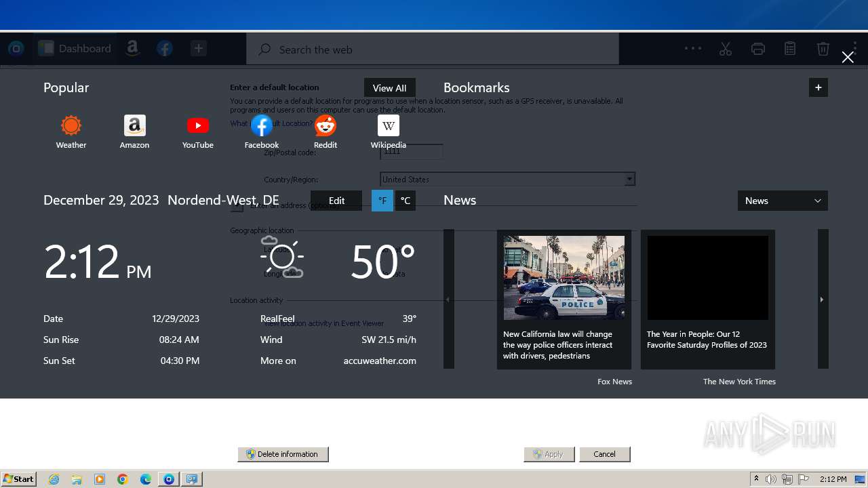Switch to the Facebook browser tab

(x=165, y=48)
